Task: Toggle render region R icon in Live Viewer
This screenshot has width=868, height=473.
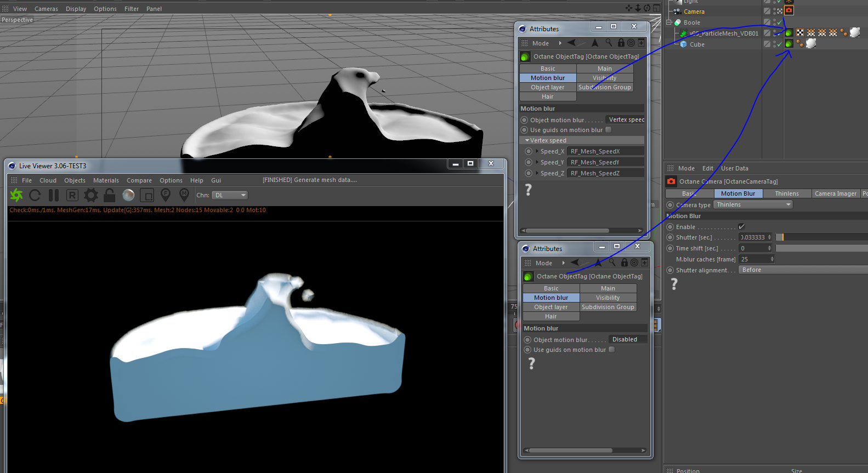Action: click(x=72, y=195)
